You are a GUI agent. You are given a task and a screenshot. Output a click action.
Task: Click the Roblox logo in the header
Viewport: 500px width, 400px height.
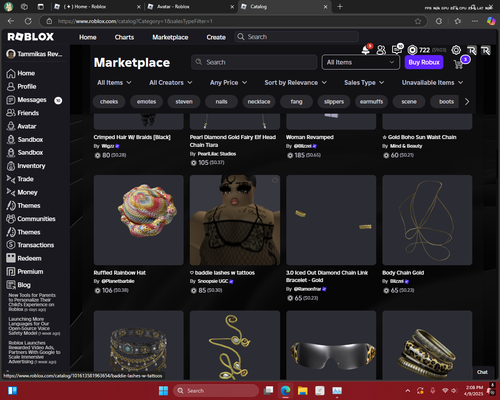point(31,37)
